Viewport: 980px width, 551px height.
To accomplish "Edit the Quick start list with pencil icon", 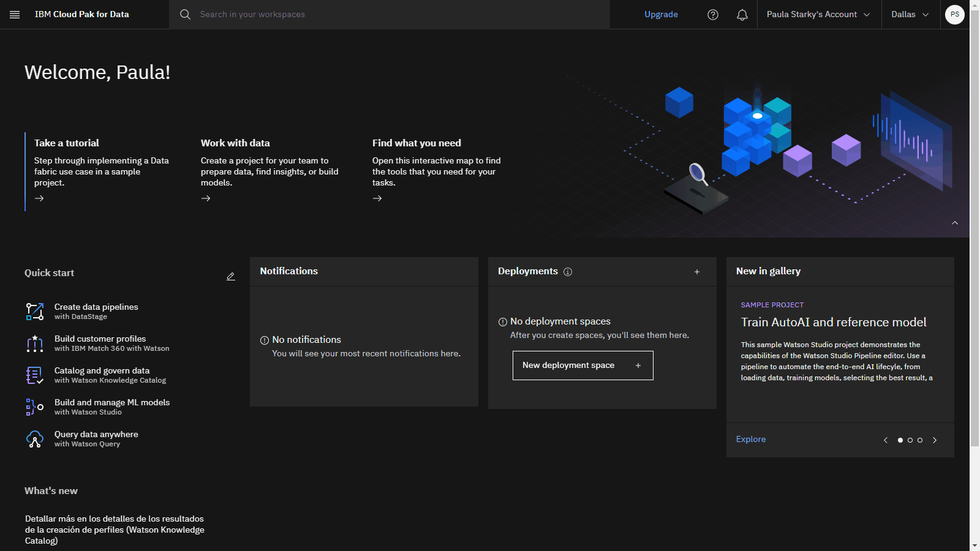I will coord(231,277).
